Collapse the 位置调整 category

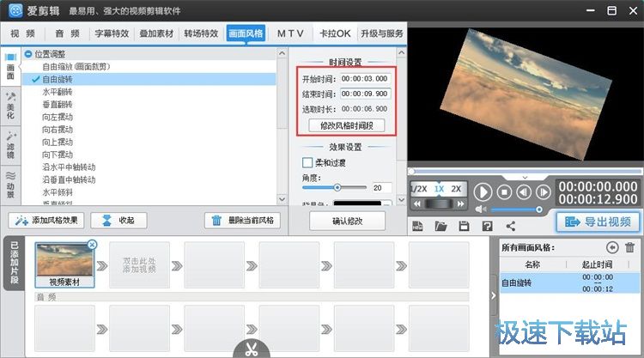click(x=28, y=54)
